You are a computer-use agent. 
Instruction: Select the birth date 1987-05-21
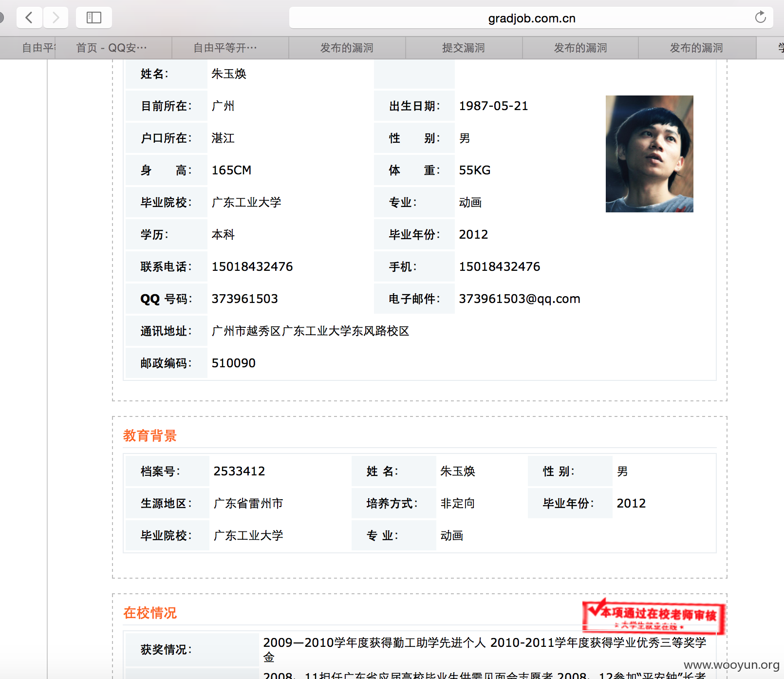[x=493, y=106]
